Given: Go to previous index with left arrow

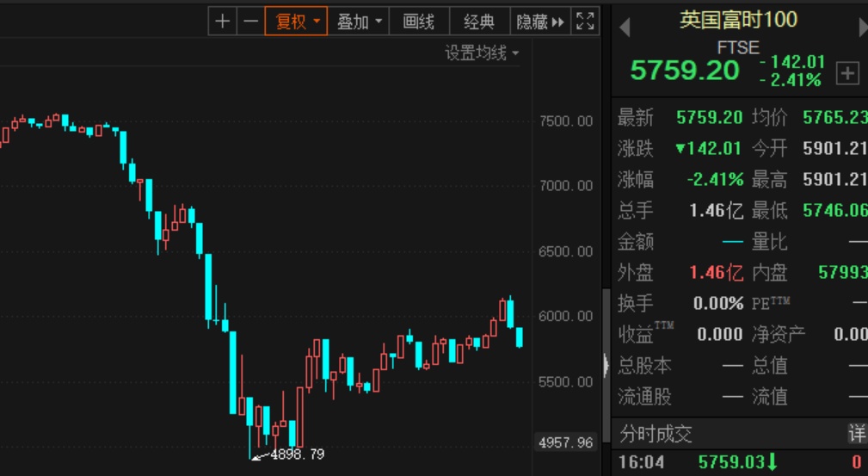Looking at the screenshot, I should tap(625, 28).
